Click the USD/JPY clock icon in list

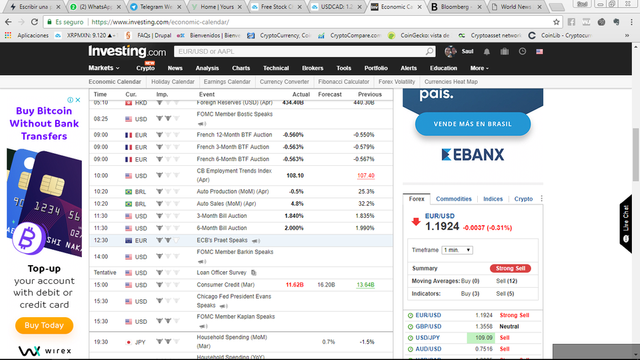pos(410,338)
